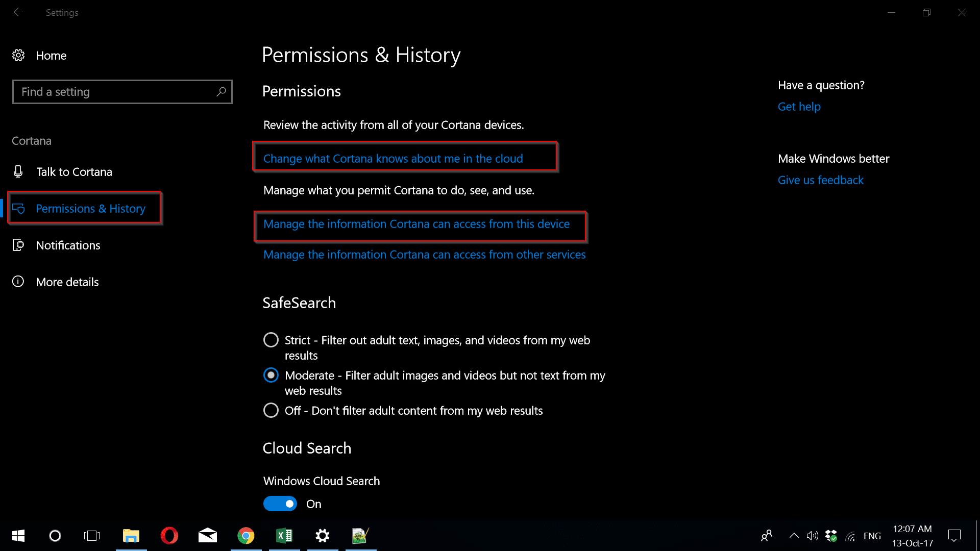Screen dimensions: 980x551
Task: Click the Talk to Cortana microphone icon
Action: (18, 171)
